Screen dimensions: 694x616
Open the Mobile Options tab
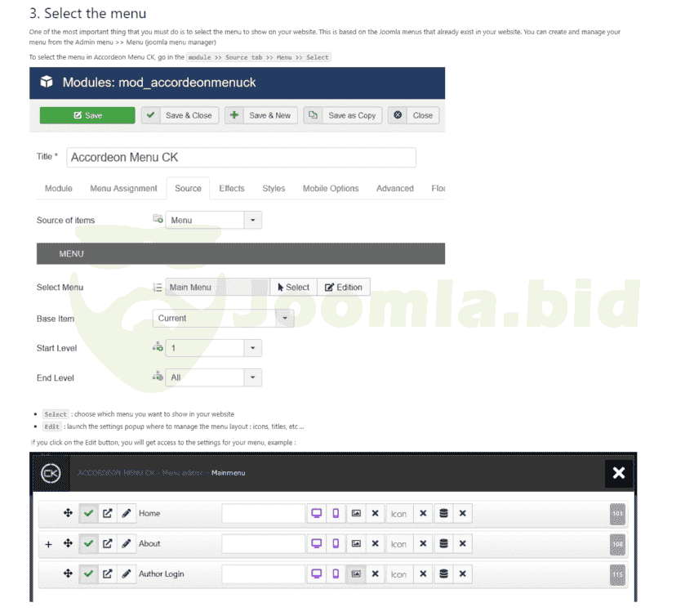(x=331, y=189)
